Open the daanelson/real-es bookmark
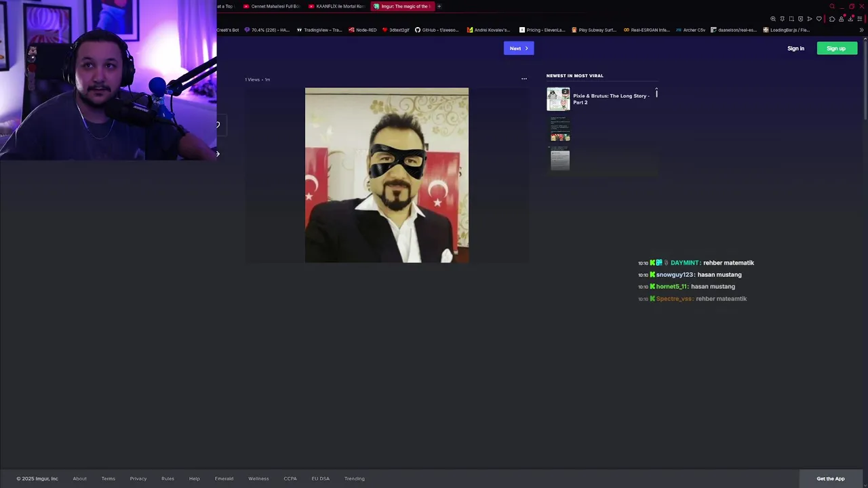This screenshot has height=488, width=868. (734, 30)
